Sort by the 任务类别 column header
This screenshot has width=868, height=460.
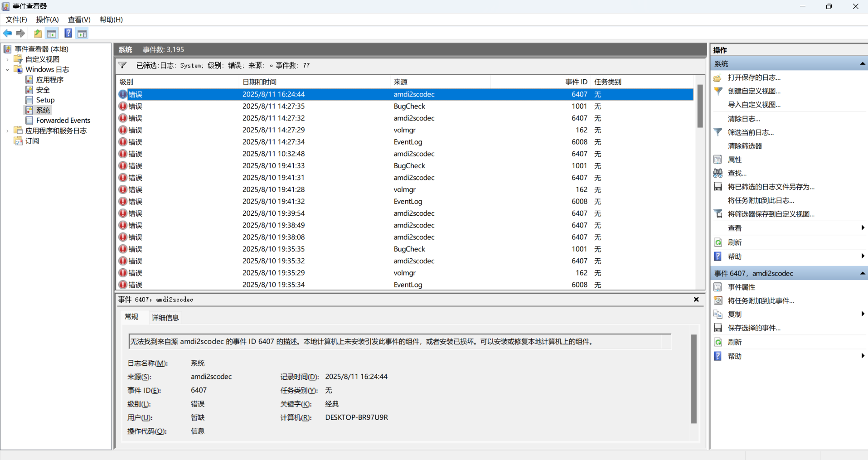click(642, 82)
